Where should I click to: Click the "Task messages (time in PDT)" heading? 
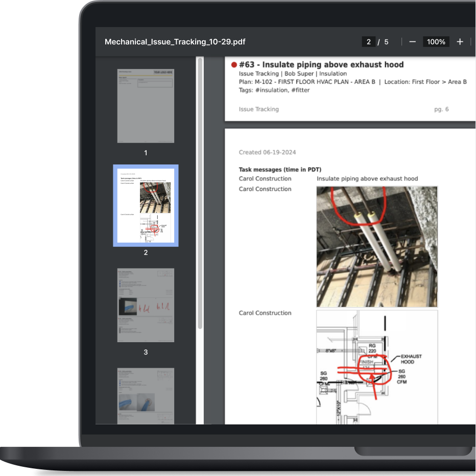(280, 170)
